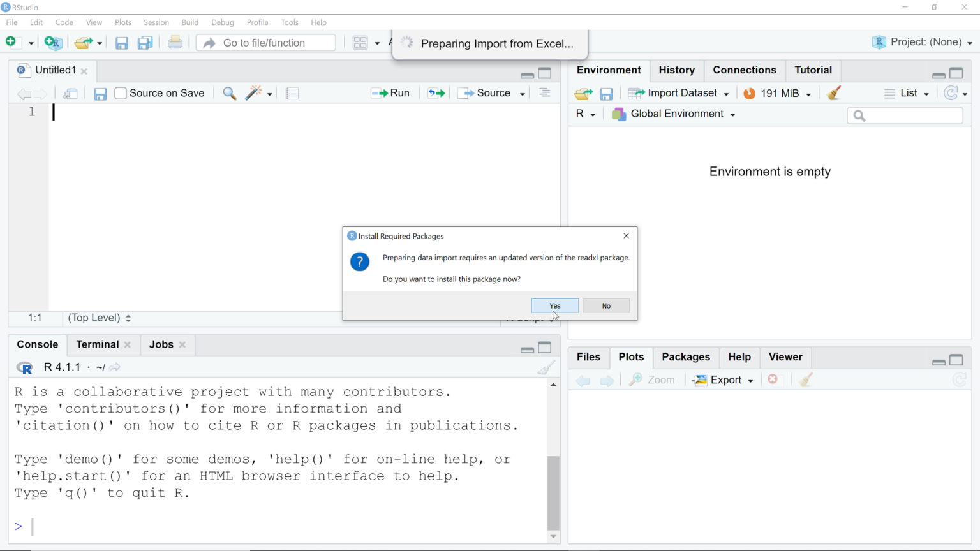Open the code tools magic wand
The height and width of the screenshot is (551, 980).
[x=254, y=93]
